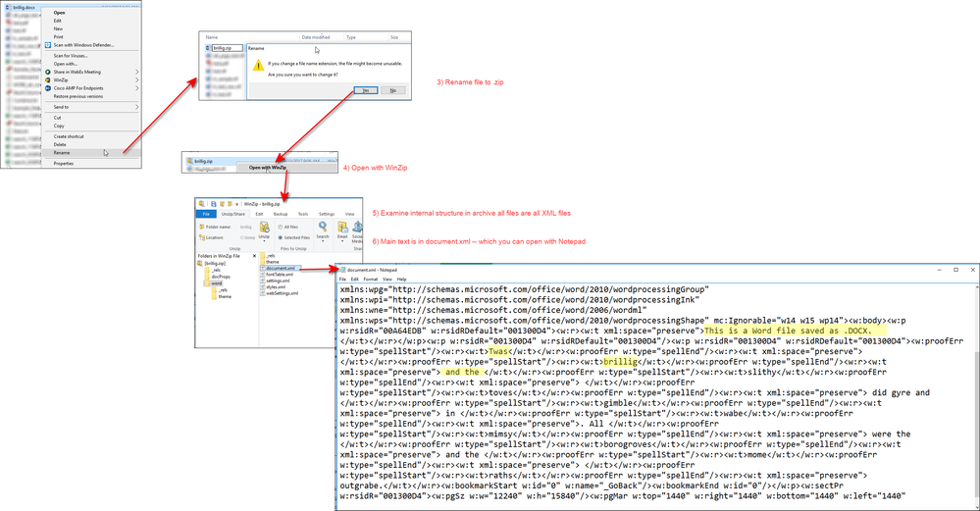980x511 pixels.
Task: Click the WebEx Meeting icon in context menu
Action: (x=47, y=72)
